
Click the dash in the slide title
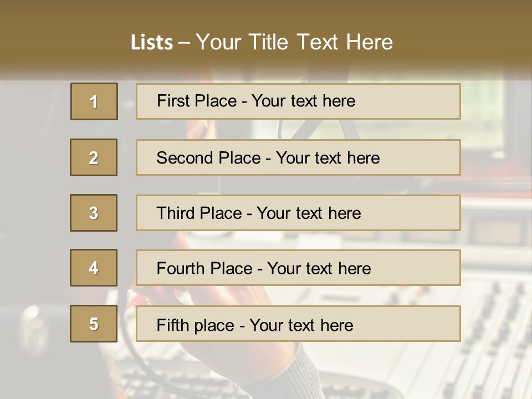(184, 43)
